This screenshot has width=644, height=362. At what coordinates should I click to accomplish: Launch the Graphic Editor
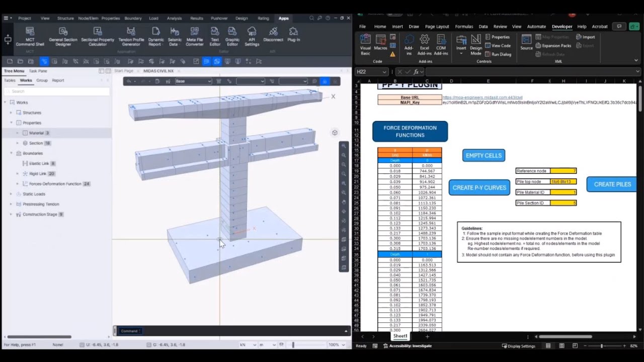point(232,37)
